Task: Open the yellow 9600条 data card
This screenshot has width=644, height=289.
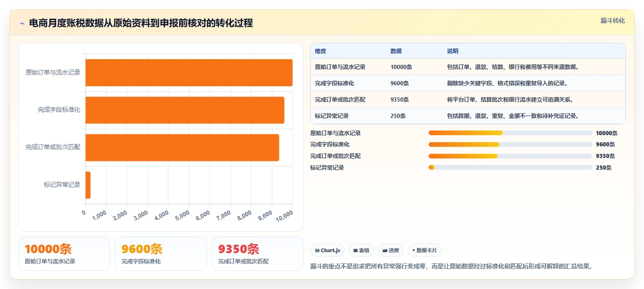Action: pyautogui.click(x=161, y=254)
